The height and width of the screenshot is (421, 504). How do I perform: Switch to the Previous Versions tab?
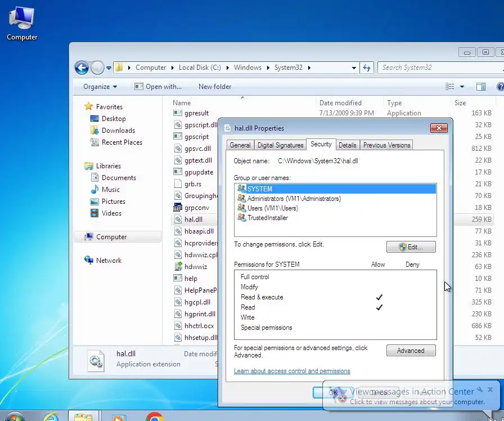point(386,145)
